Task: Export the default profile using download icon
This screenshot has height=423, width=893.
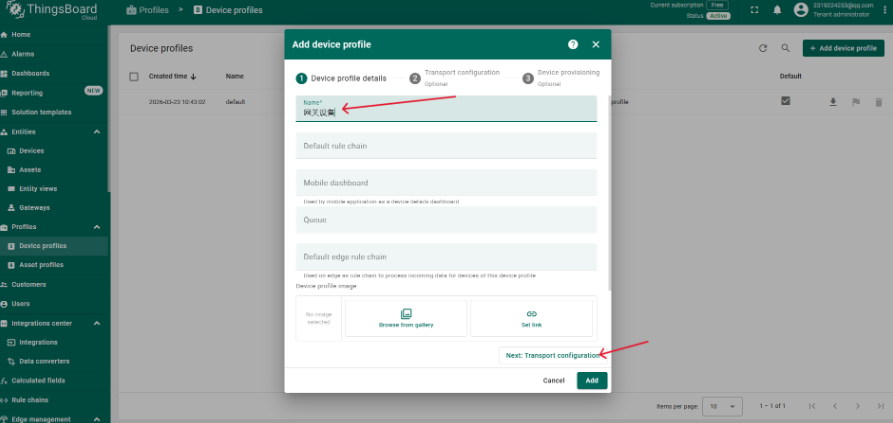Action: coord(832,101)
